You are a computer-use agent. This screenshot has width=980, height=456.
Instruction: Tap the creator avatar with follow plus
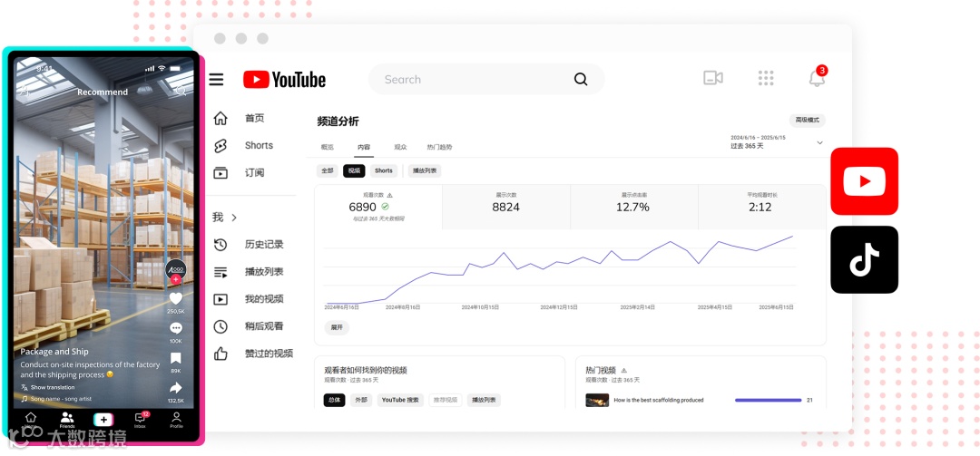pyautogui.click(x=176, y=271)
